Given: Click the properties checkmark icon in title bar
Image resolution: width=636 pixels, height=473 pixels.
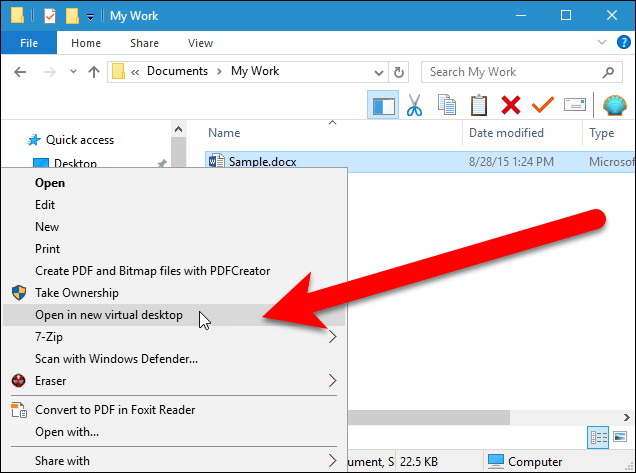Looking at the screenshot, I should point(49,16).
